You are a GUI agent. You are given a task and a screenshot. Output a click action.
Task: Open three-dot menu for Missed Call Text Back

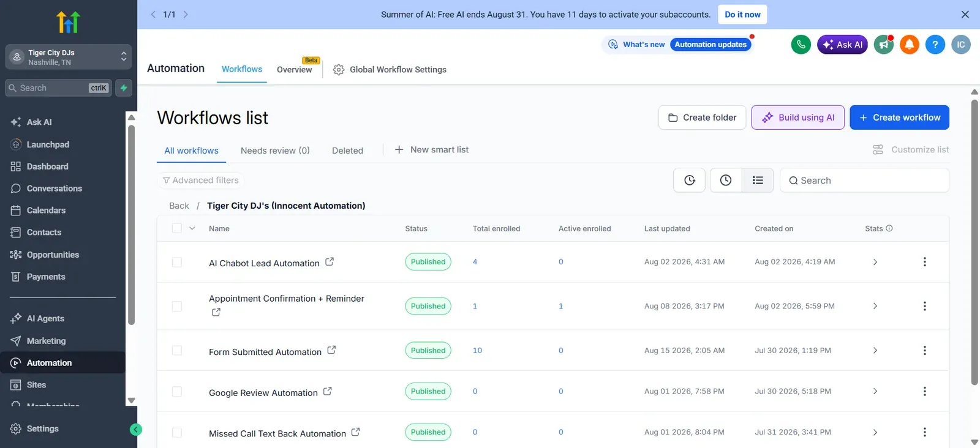click(x=925, y=432)
